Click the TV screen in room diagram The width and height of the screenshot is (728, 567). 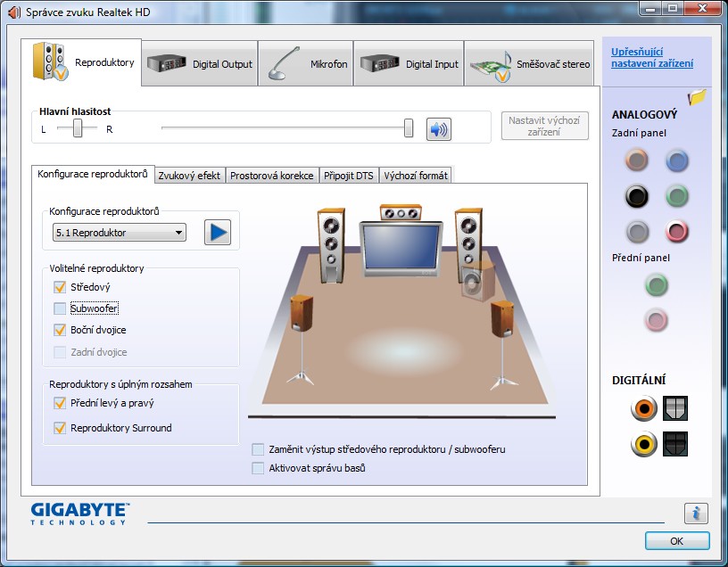(401, 249)
